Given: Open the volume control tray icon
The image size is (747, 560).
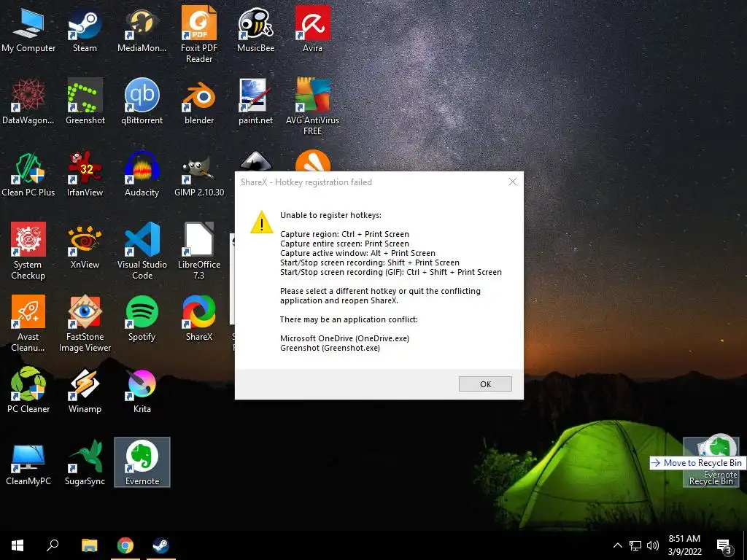Looking at the screenshot, I should pyautogui.click(x=653, y=545).
